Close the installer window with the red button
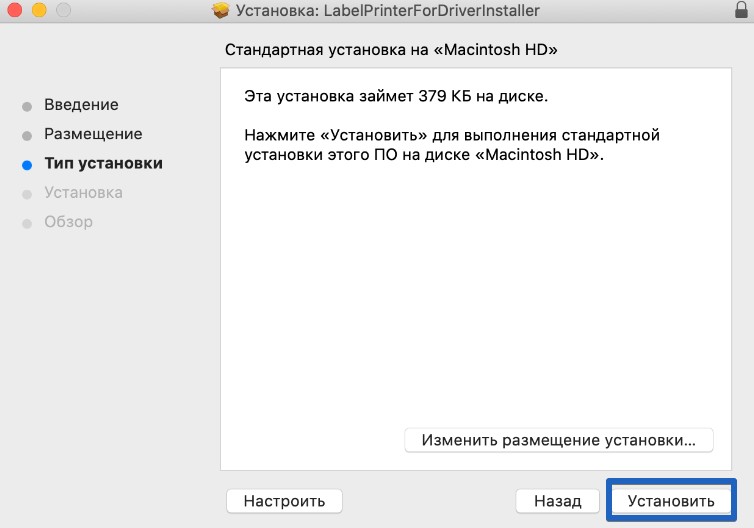This screenshot has height=528, width=754. 16,11
